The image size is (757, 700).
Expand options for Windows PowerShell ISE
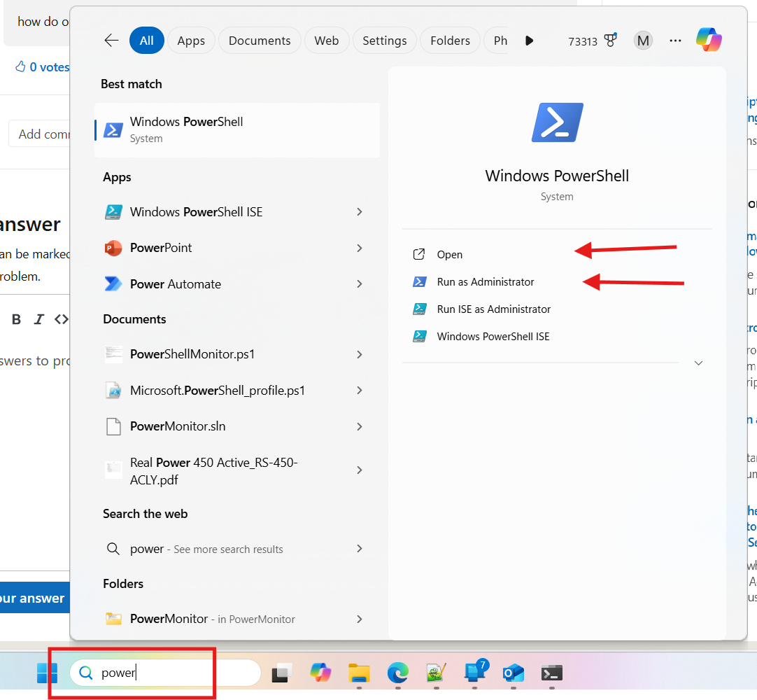coord(359,212)
